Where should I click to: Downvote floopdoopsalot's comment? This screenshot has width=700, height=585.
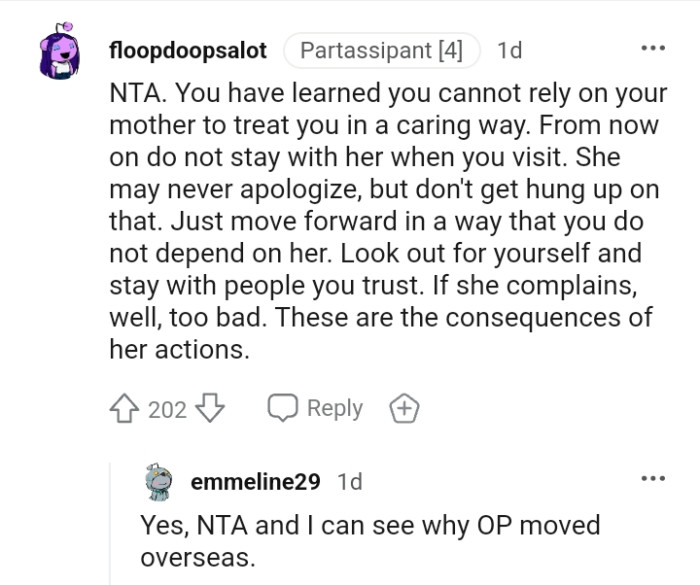(209, 408)
